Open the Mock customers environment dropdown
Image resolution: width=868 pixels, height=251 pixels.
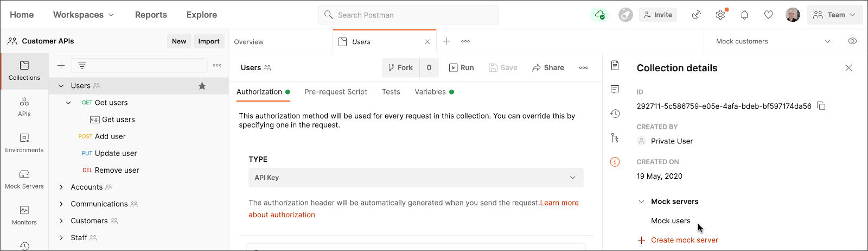click(x=773, y=41)
